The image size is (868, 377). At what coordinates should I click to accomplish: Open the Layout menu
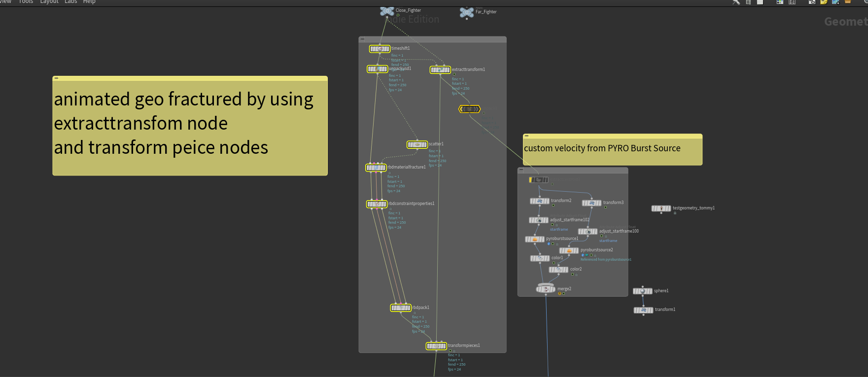pos(49,1)
